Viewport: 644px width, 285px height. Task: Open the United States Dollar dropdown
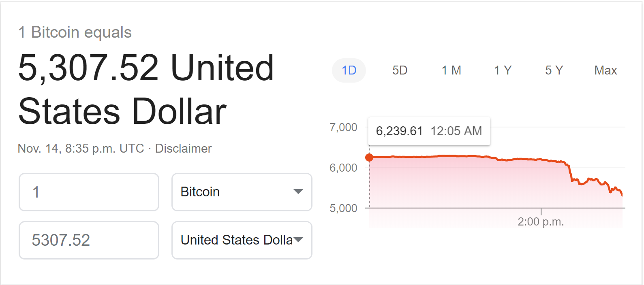(242, 240)
